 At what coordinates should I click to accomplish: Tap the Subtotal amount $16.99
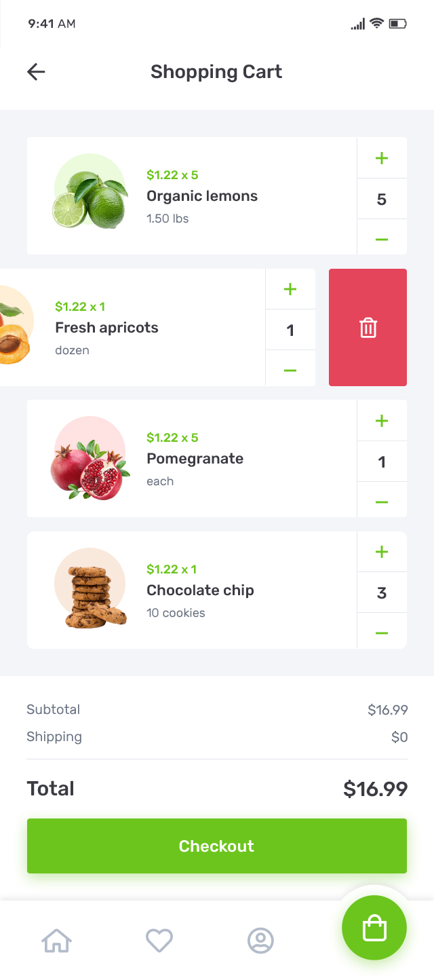pyautogui.click(x=389, y=709)
